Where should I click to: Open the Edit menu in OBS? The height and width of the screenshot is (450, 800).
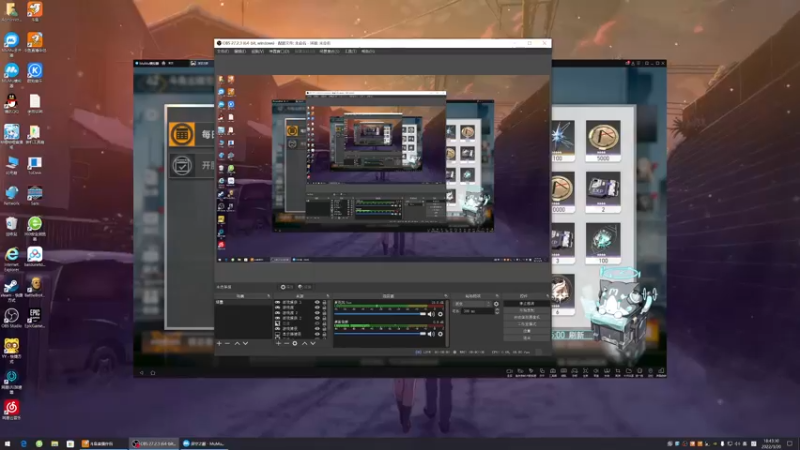(x=240, y=51)
